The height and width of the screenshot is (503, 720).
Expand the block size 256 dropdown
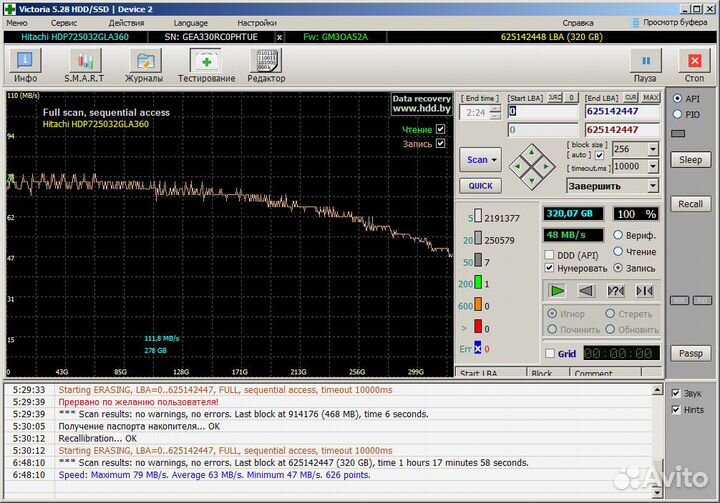652,149
